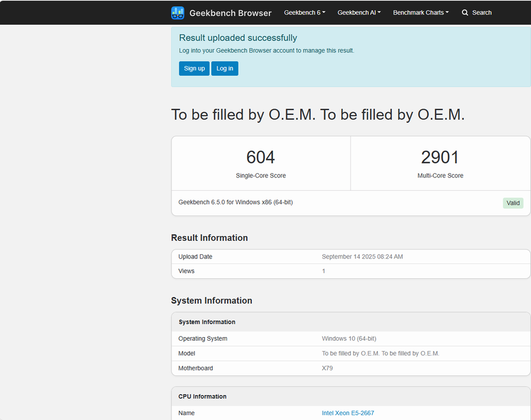This screenshot has width=531, height=420.
Task: Click the Motherboard row label
Action: 196,368
